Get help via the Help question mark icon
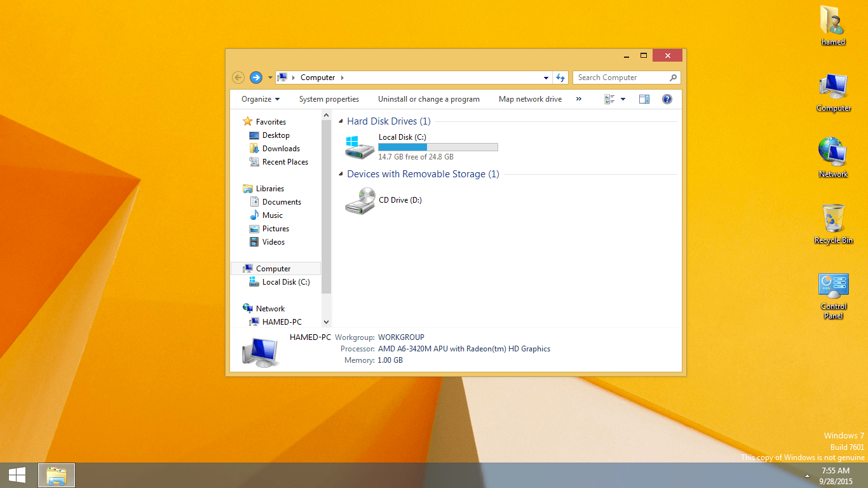 (x=667, y=99)
